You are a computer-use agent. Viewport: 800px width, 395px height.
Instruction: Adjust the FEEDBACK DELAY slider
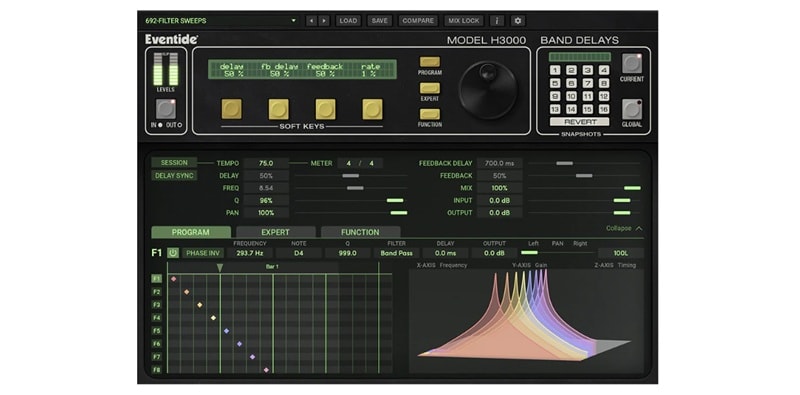[564, 163]
